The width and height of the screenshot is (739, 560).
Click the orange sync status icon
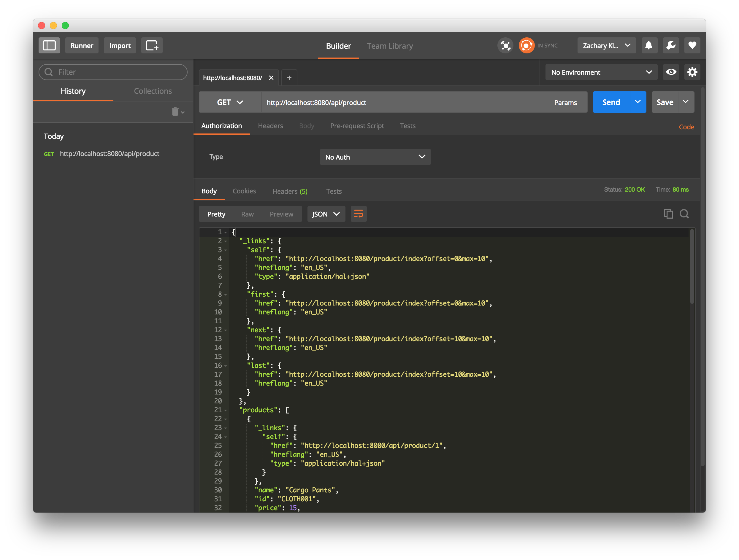pos(527,45)
